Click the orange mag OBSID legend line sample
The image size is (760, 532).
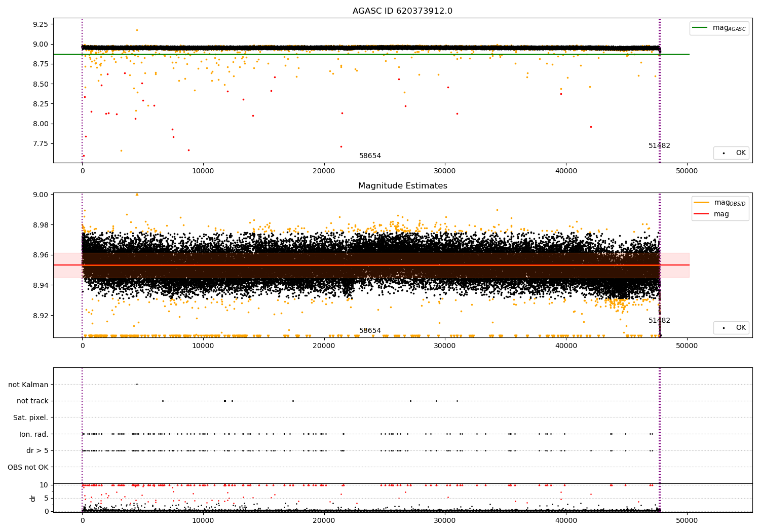(702, 202)
